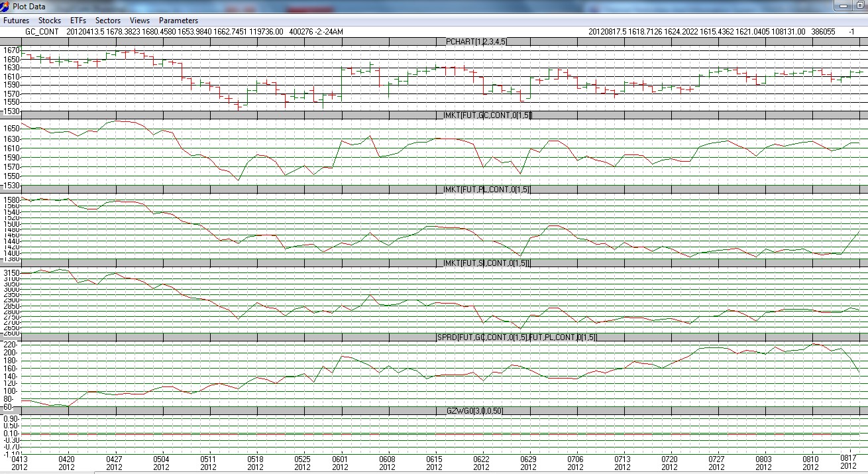Click the 0413 2012 date axis label

pyautogui.click(x=19, y=462)
